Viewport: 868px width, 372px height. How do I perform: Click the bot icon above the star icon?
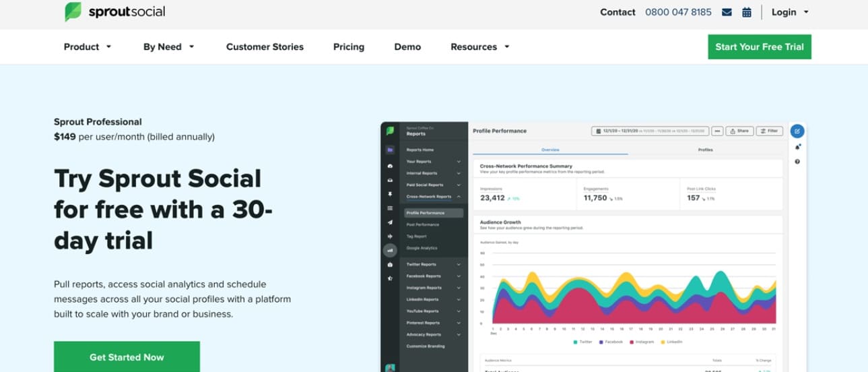click(390, 265)
